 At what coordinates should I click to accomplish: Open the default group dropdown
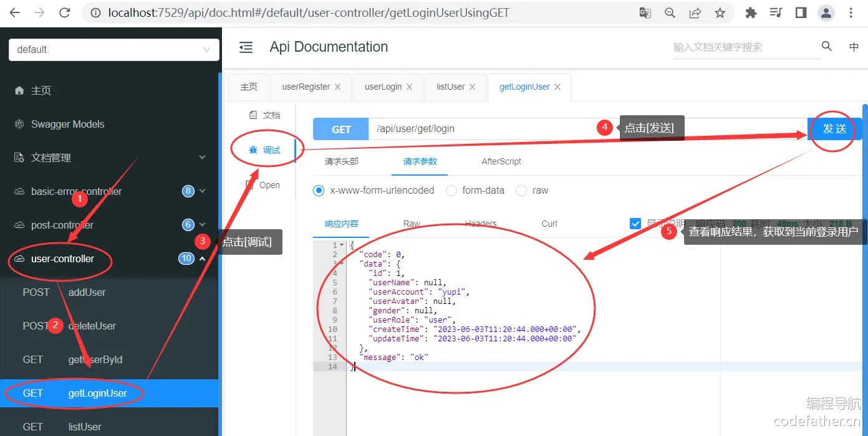(114, 50)
